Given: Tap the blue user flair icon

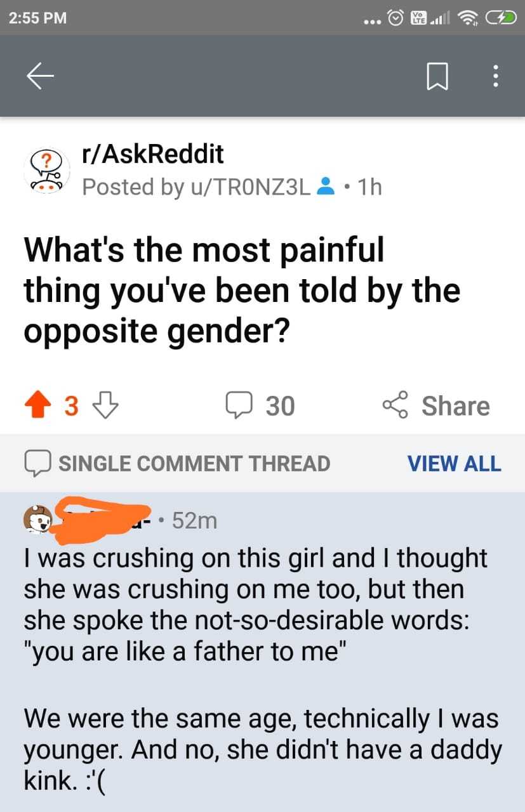Looking at the screenshot, I should [326, 187].
